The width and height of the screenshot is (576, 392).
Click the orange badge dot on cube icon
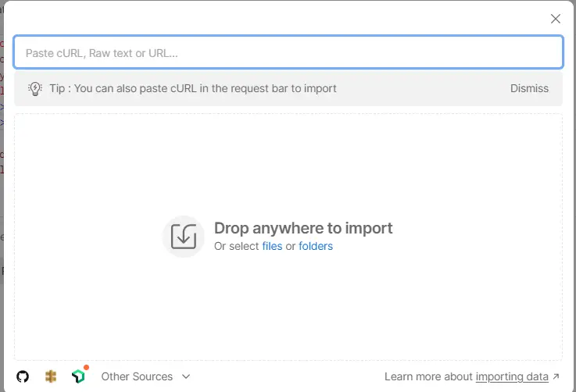(86, 367)
